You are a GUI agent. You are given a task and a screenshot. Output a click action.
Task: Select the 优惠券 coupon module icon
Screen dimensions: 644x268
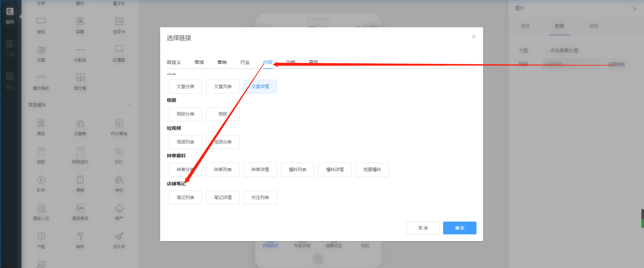(80, 123)
